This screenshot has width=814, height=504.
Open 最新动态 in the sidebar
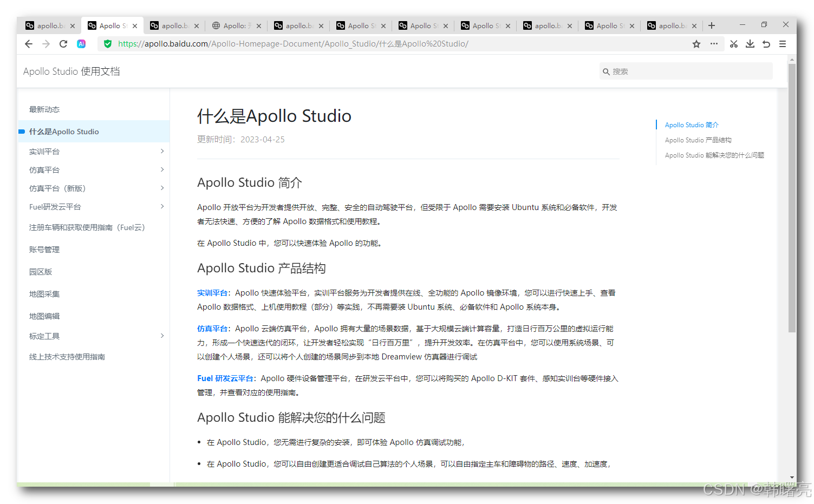[44, 109]
